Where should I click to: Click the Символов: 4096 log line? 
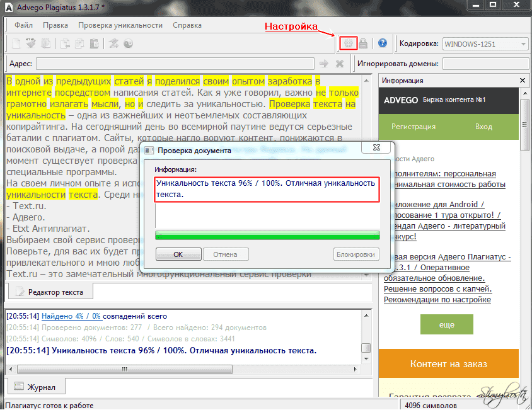pos(120,339)
